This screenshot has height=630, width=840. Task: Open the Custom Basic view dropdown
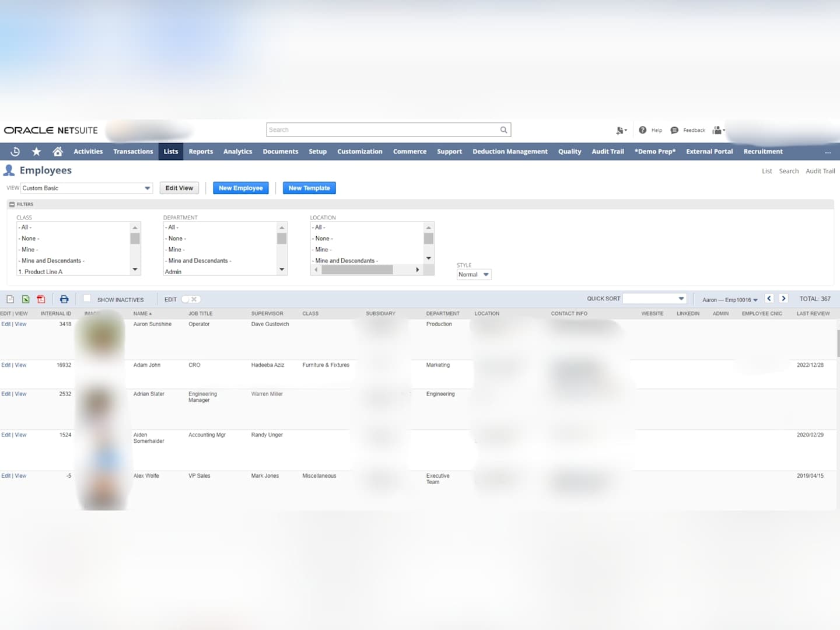tap(87, 188)
